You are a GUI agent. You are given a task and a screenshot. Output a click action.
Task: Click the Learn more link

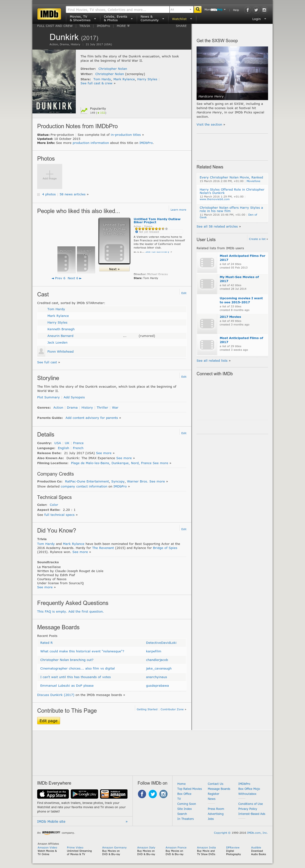pyautogui.click(x=178, y=210)
